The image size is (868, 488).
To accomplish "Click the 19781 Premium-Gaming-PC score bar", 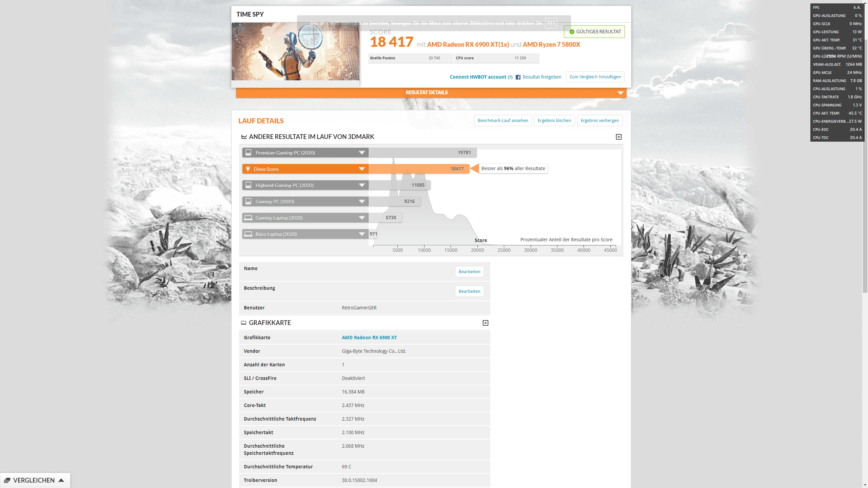I will pos(422,152).
